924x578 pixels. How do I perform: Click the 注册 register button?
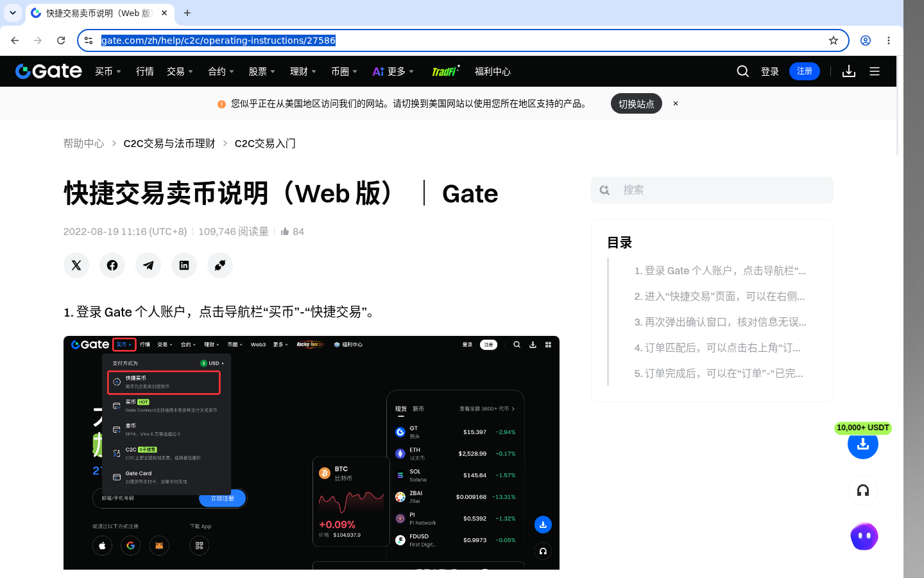tap(805, 71)
